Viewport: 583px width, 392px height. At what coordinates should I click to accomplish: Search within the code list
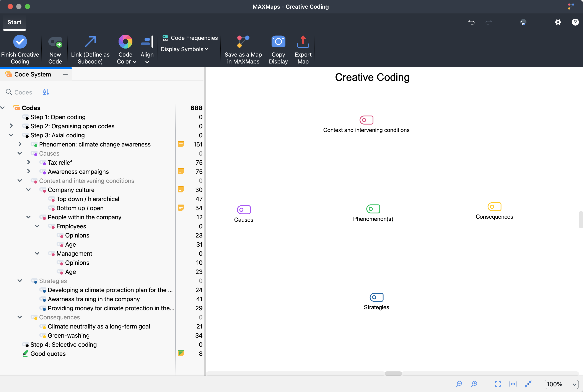coord(9,92)
